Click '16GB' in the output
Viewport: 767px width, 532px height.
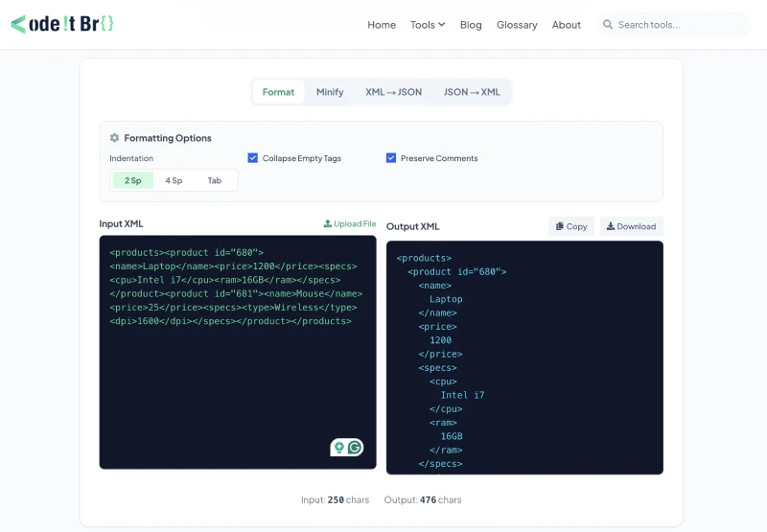[452, 436]
